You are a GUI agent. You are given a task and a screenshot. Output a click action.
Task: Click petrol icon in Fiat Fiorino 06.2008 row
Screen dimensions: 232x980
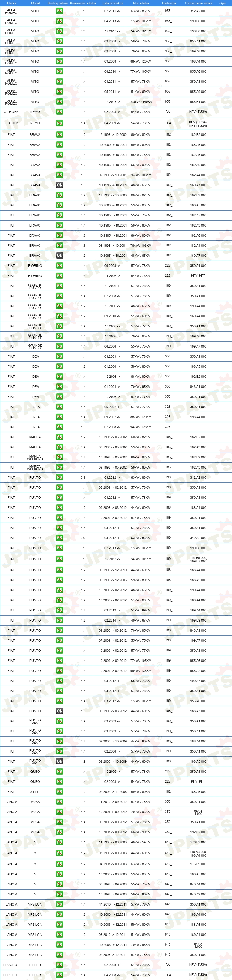coord(60,266)
